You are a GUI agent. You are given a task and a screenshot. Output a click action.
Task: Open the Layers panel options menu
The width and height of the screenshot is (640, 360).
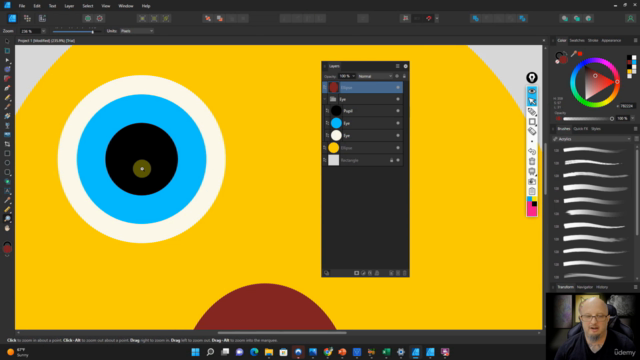tap(397, 66)
